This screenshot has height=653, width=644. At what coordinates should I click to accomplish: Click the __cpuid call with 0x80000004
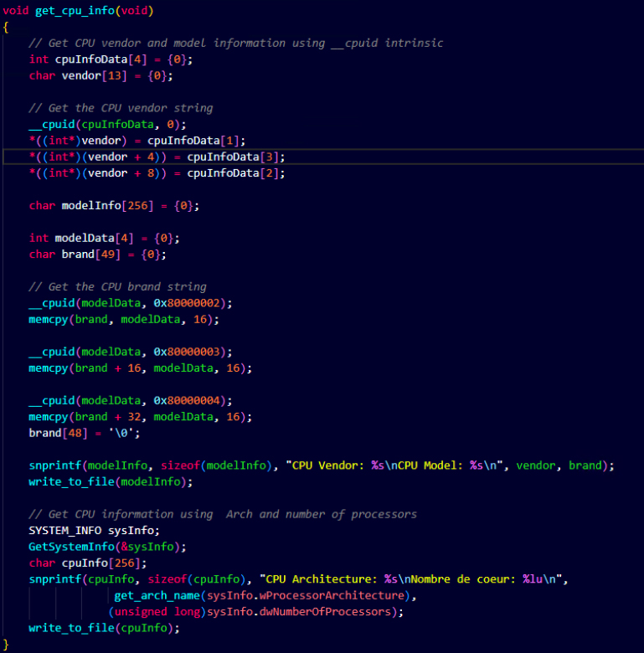131,401
